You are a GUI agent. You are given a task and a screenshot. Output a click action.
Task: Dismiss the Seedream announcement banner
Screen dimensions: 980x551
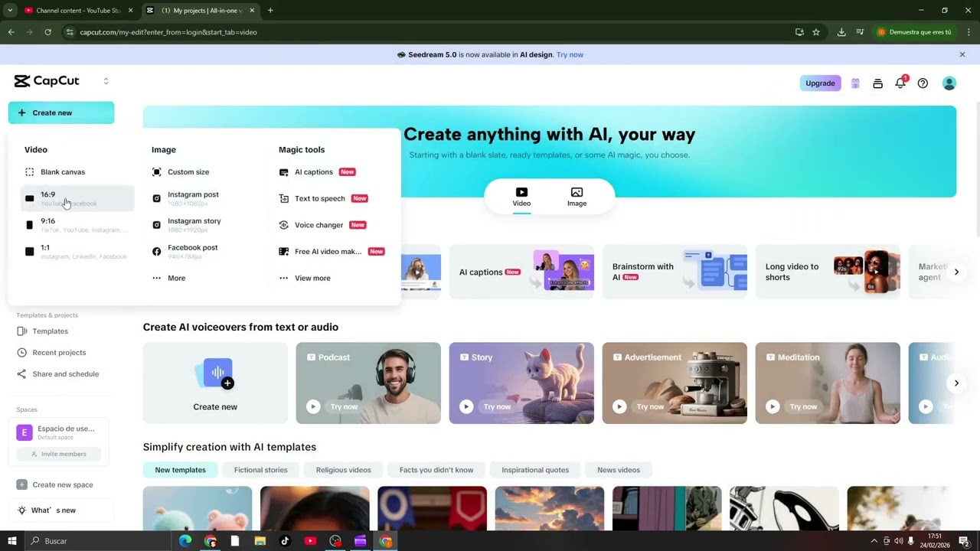point(962,54)
